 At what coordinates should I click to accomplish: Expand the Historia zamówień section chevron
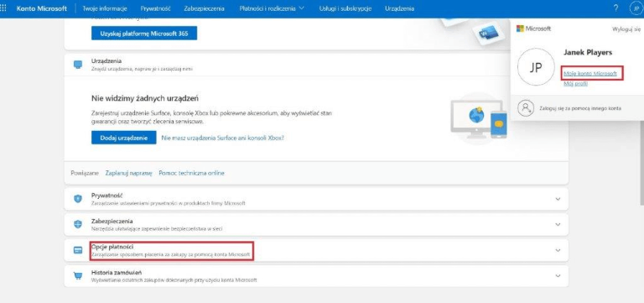point(558,276)
